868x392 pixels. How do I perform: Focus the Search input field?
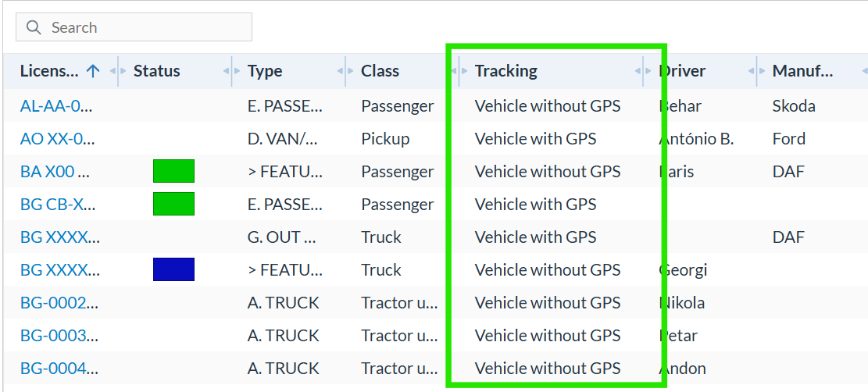coord(134,27)
